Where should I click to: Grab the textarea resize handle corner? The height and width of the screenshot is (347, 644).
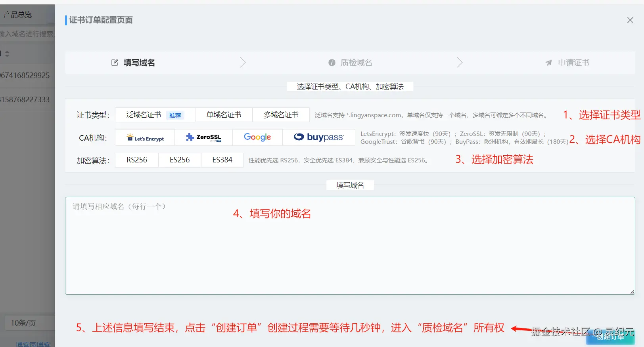point(632,292)
